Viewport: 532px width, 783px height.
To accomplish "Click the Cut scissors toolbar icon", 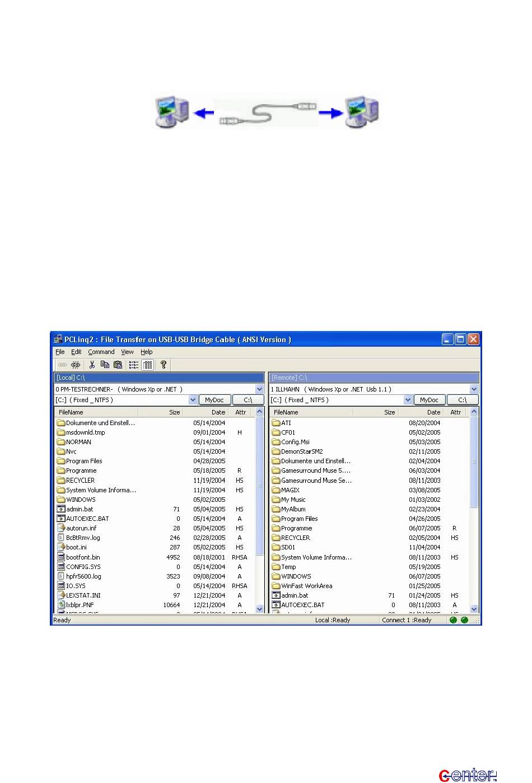I will [x=92, y=365].
